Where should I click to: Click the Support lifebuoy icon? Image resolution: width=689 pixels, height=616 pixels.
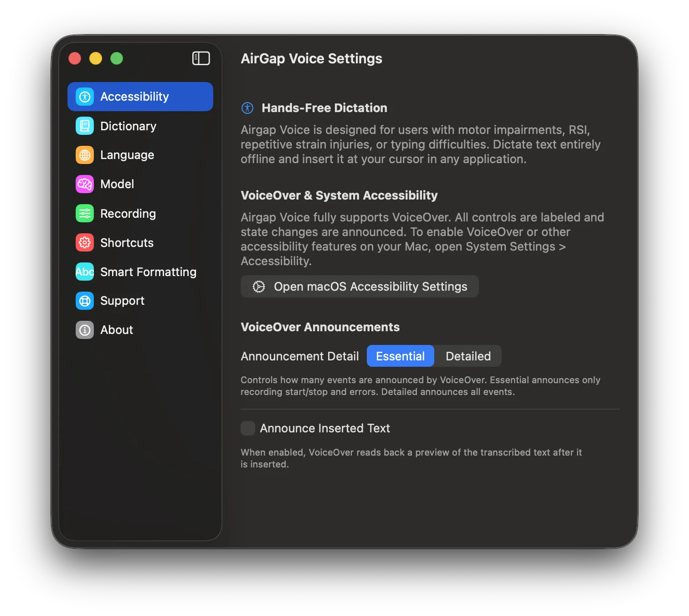pyautogui.click(x=85, y=301)
